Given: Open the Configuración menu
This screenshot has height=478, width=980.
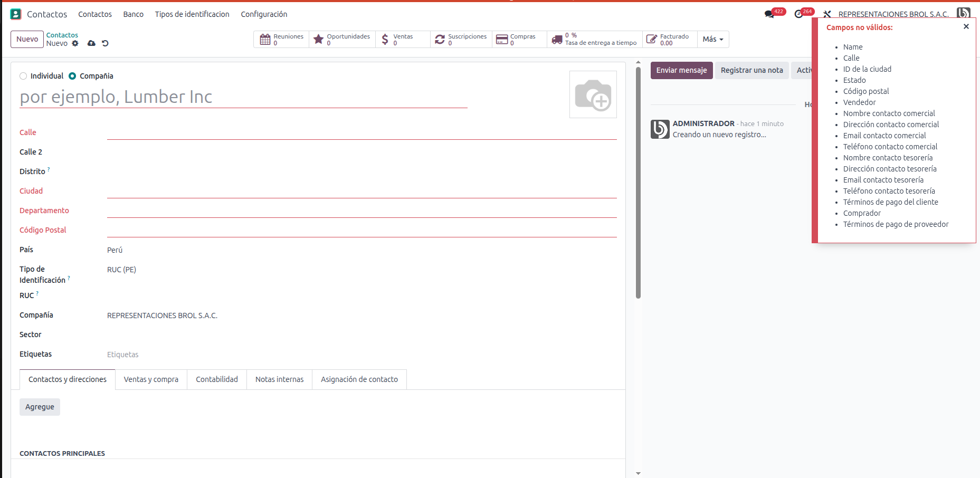Looking at the screenshot, I should point(264,14).
